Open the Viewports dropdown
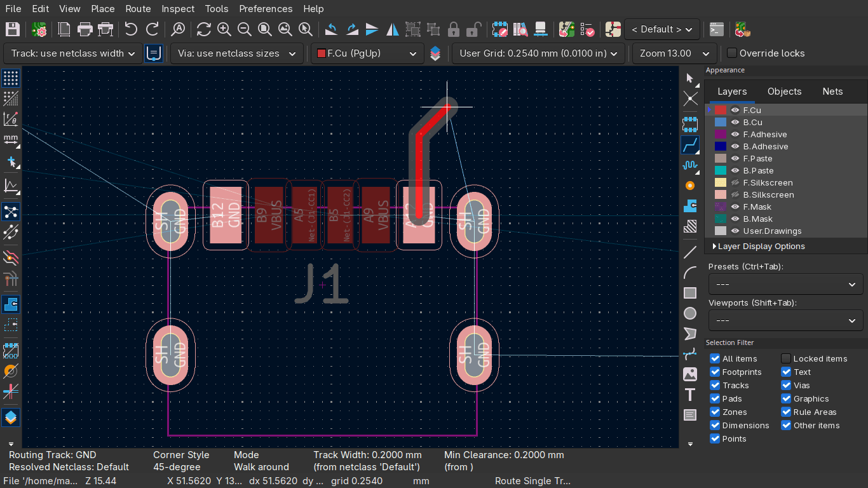The image size is (868, 488). pyautogui.click(x=785, y=320)
